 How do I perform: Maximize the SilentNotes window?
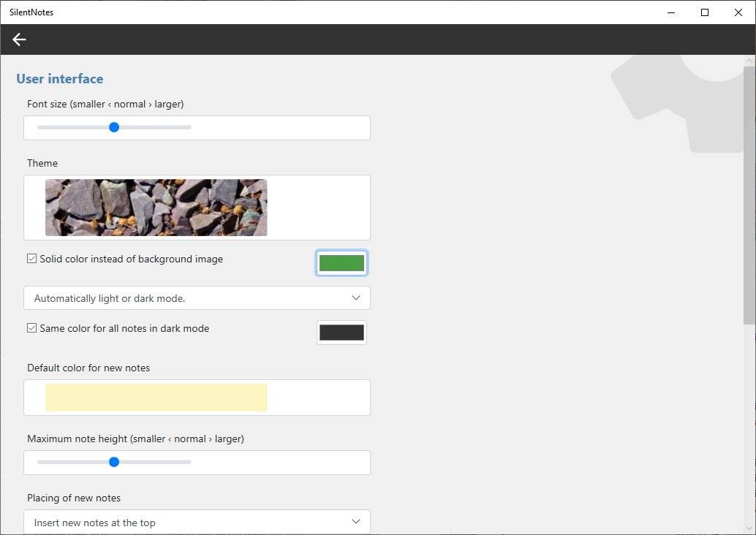click(x=704, y=12)
